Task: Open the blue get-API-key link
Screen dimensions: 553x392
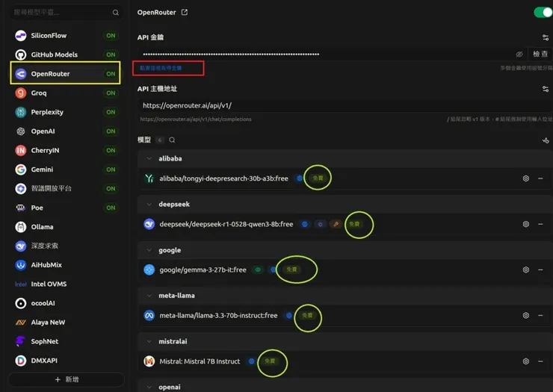Action: [161, 68]
